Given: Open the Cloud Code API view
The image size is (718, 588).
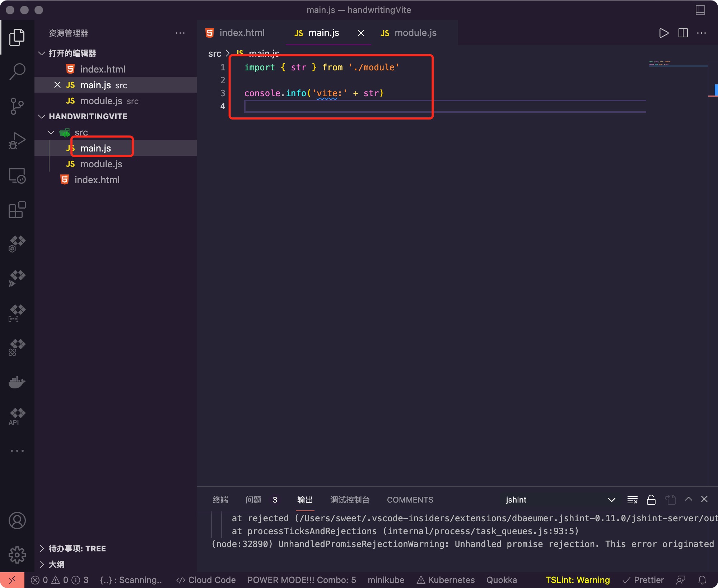Looking at the screenshot, I should click(17, 416).
